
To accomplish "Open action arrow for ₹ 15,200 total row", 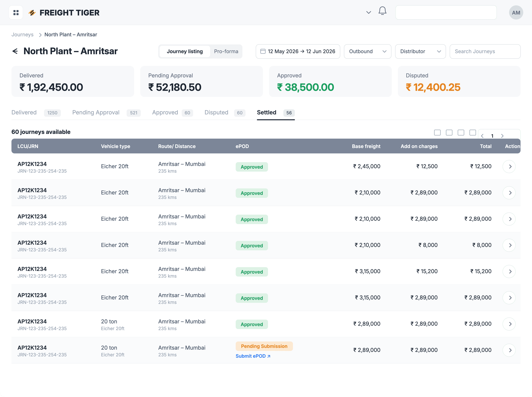I will pyautogui.click(x=509, y=271).
